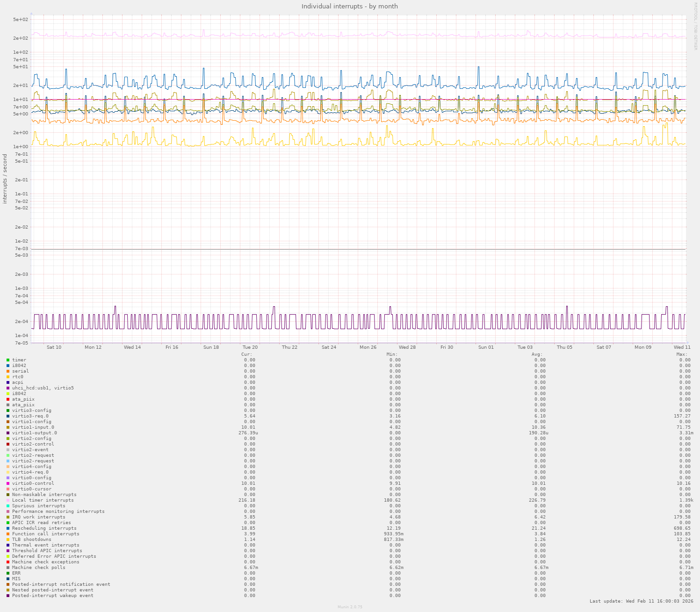Select the Non-maskable interrupts legend label
This screenshot has width=700, height=612.
[44, 495]
